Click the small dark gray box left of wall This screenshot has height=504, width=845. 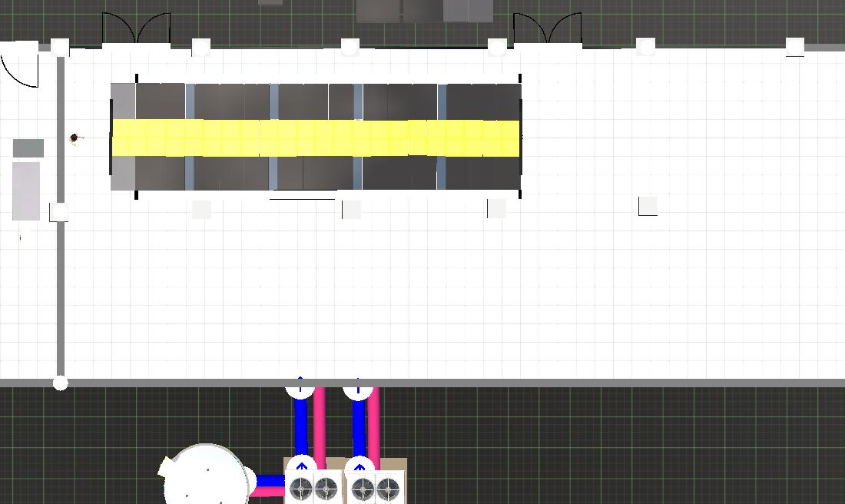28,148
